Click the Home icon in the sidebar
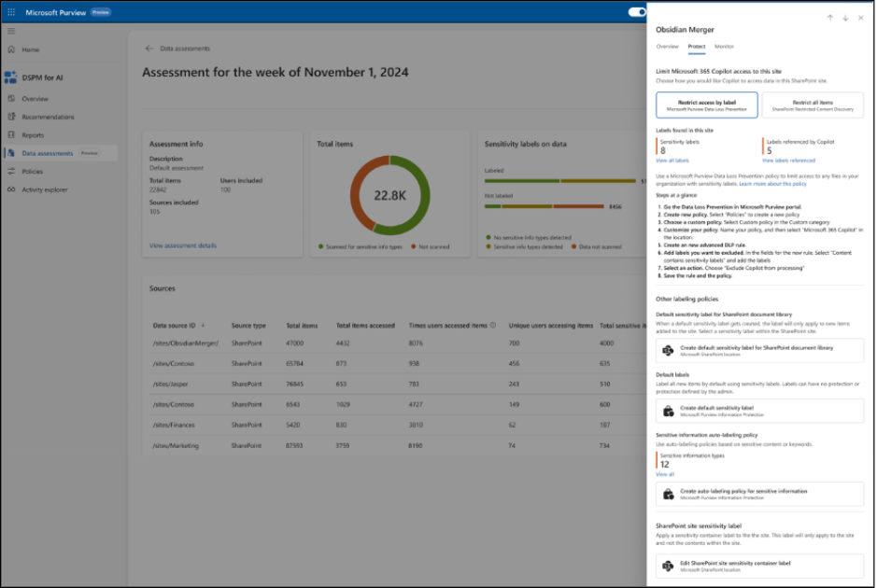The width and height of the screenshot is (877, 588). [11, 49]
